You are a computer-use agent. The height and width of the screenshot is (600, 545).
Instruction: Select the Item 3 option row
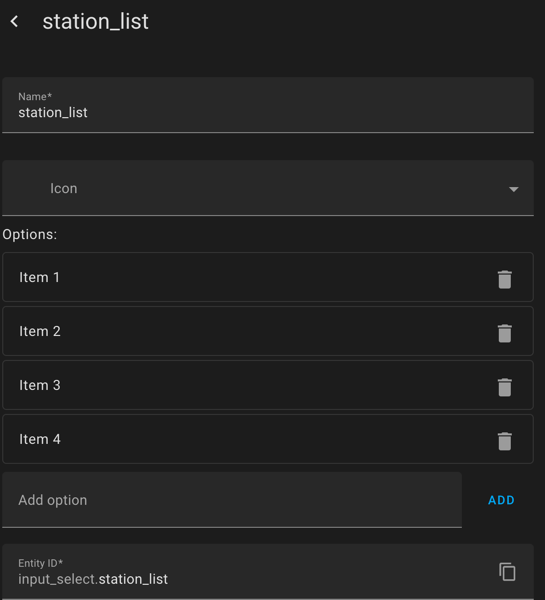(x=268, y=385)
